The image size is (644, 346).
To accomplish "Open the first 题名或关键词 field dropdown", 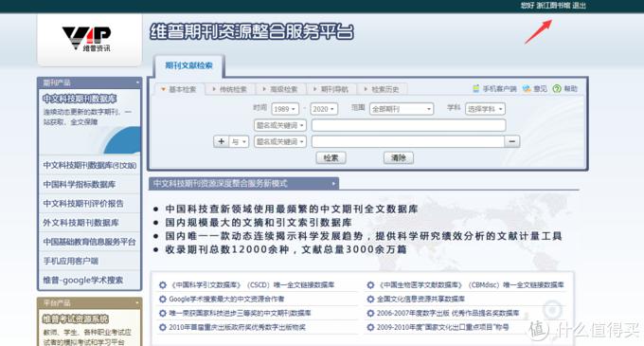I will coord(280,125).
